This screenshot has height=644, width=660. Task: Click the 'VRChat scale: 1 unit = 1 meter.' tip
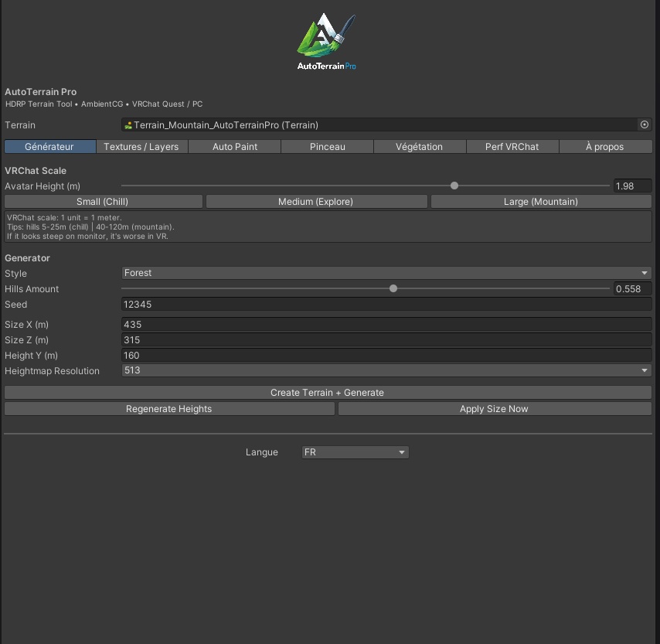[64, 217]
